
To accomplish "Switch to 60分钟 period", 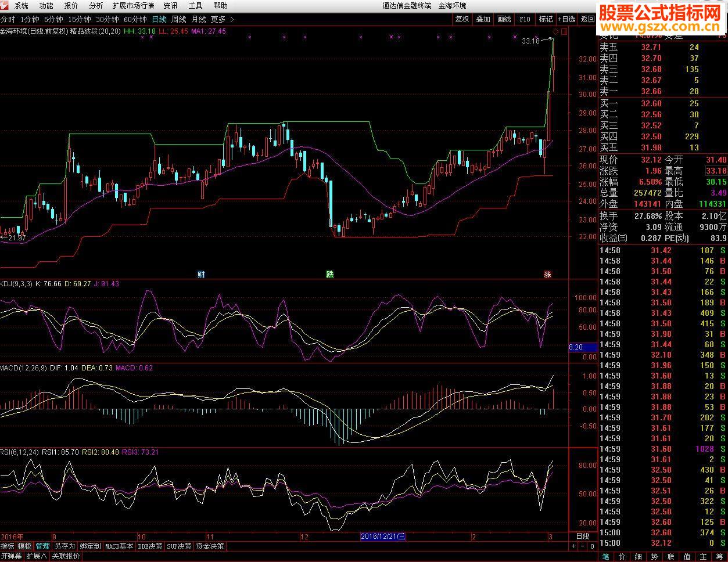I will [135, 19].
